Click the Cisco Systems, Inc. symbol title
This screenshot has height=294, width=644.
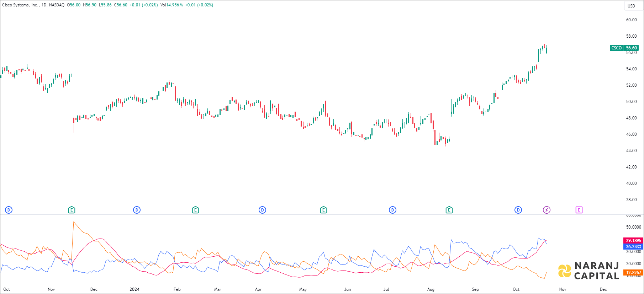[21, 5]
